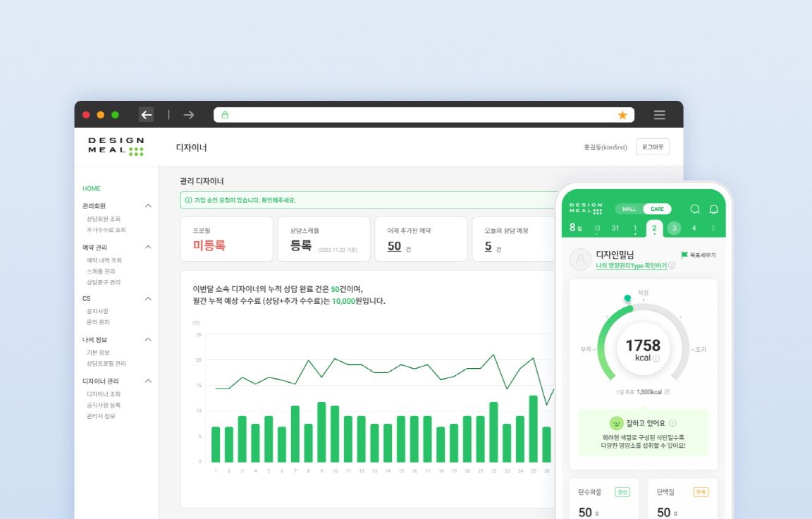The height and width of the screenshot is (519, 812).
Task: Open 예약 내역 조회 menu item
Action: 104,260
